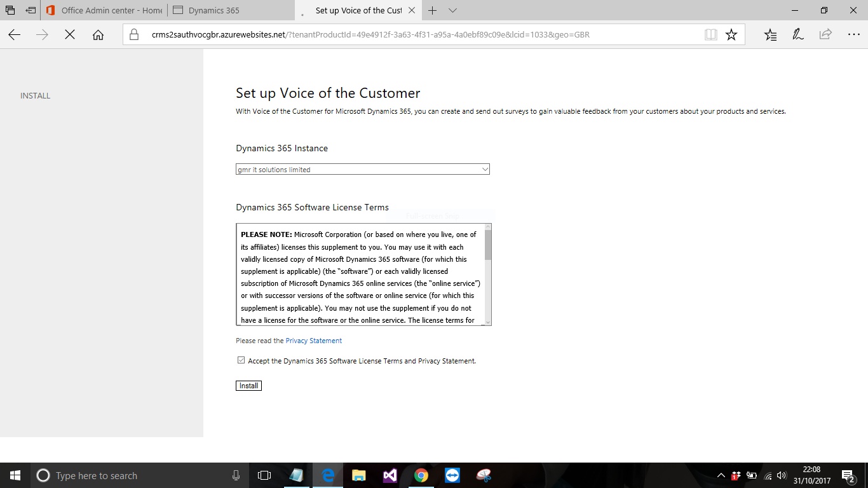The width and height of the screenshot is (868, 488).
Task: Open Task View
Action: tap(264, 475)
